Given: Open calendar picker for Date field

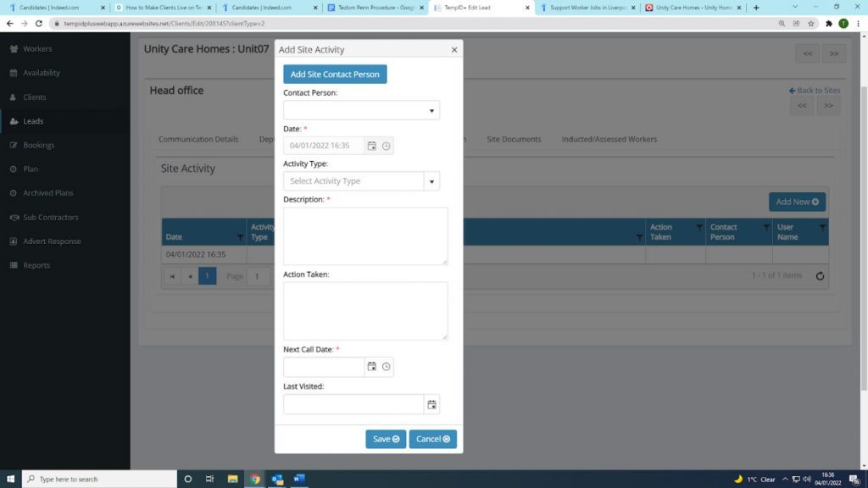Looking at the screenshot, I should (x=371, y=146).
